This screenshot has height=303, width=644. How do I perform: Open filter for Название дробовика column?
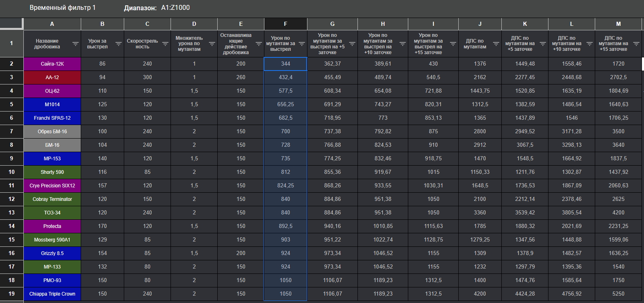(75, 44)
